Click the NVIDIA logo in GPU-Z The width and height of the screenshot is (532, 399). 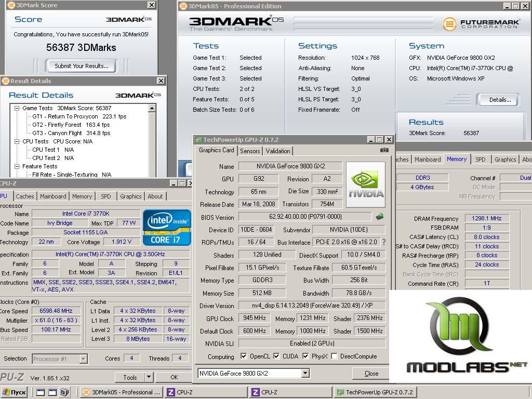click(366, 184)
